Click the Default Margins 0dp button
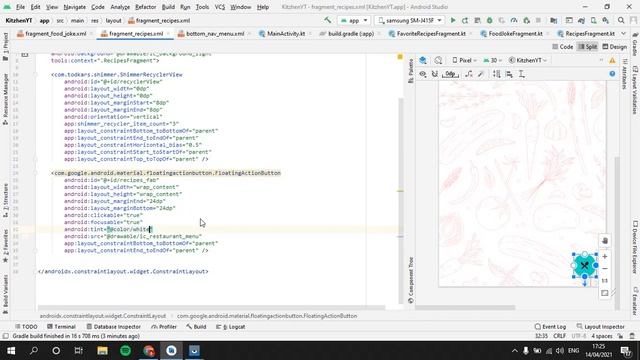Screen dimensions: 640x360 coord(450,74)
